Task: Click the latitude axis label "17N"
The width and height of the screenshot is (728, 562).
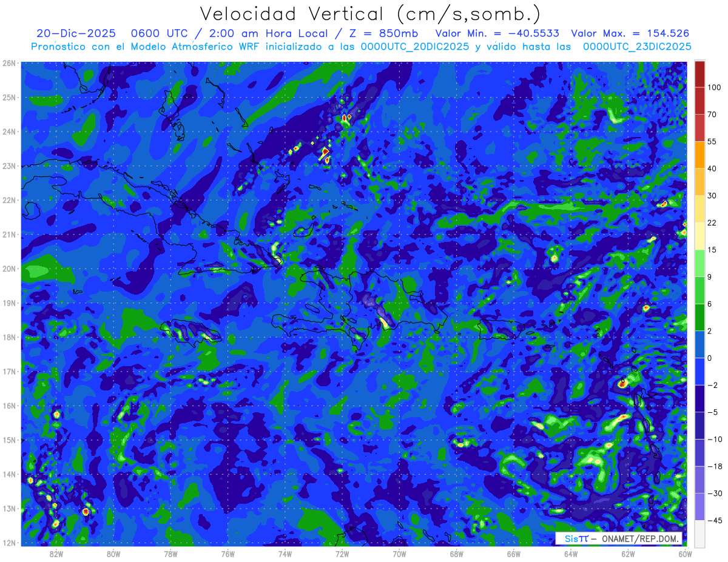Action: click(x=8, y=372)
